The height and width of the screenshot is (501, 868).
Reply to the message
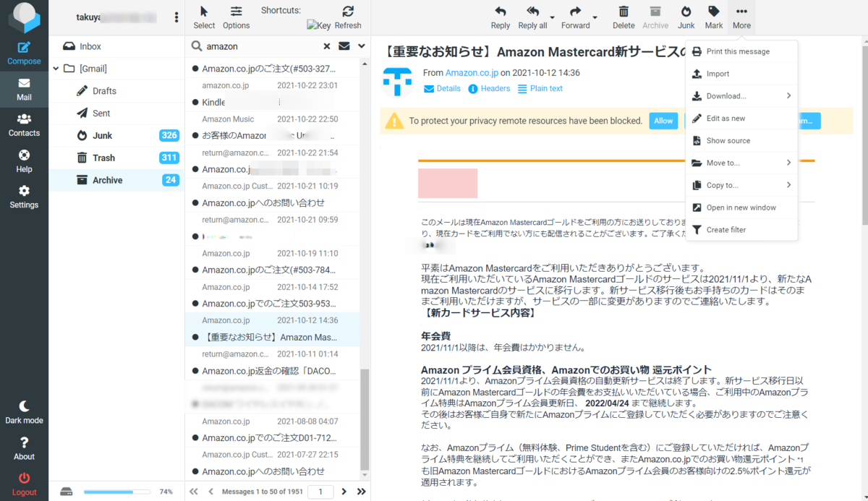point(501,17)
